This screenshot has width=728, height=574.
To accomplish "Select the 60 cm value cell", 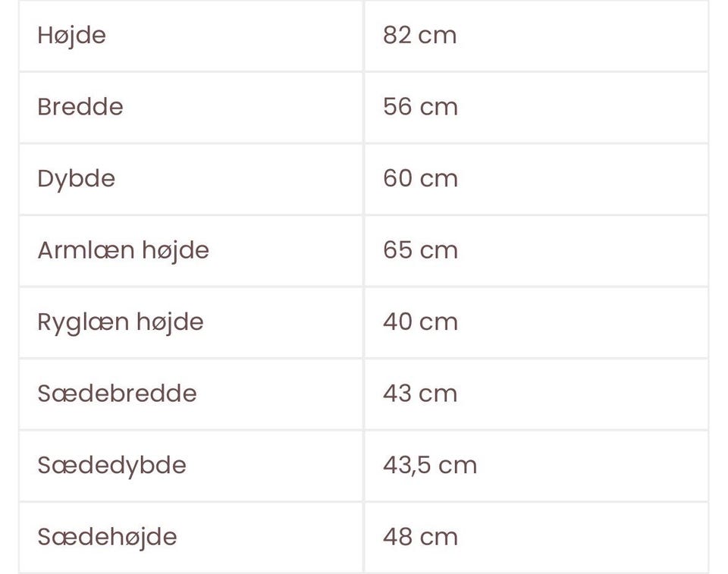I will click(420, 179).
